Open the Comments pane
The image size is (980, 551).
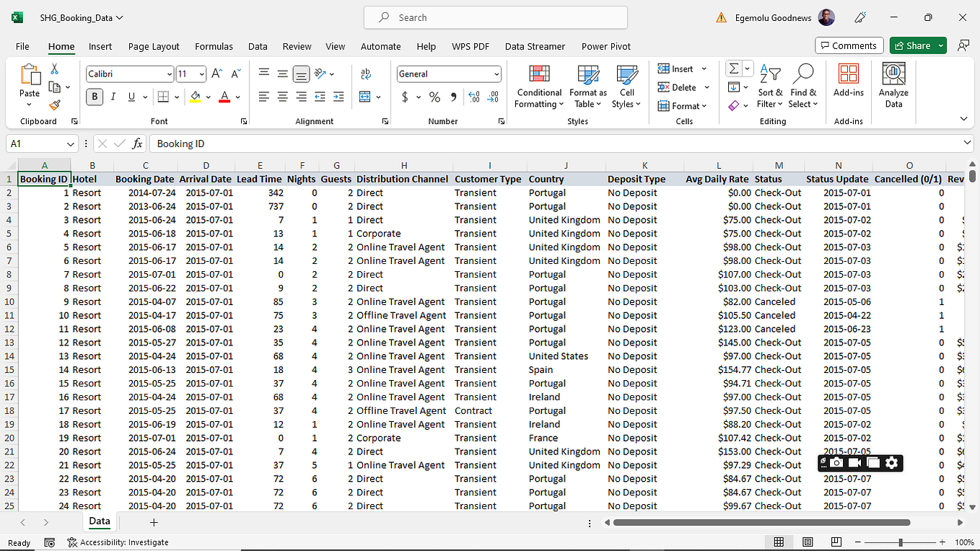tap(849, 45)
